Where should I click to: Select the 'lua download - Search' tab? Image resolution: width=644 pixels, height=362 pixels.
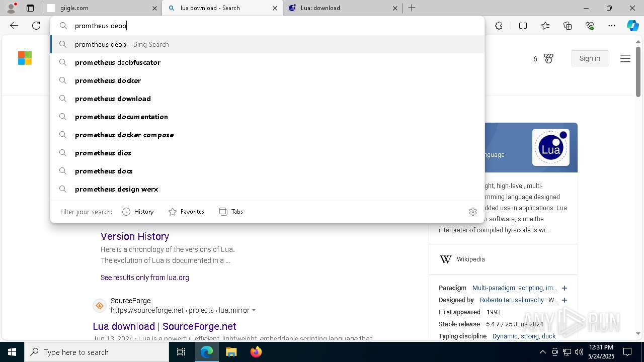[x=222, y=8]
